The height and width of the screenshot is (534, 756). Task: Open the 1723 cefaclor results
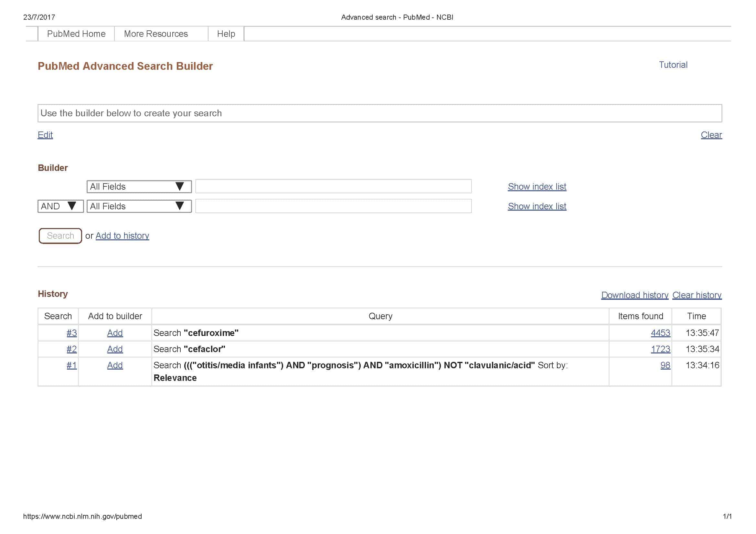click(x=660, y=349)
